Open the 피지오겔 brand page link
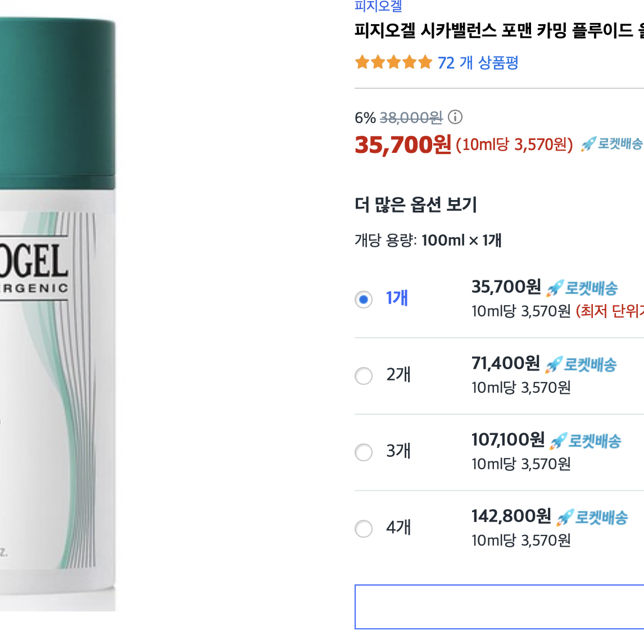This screenshot has width=644, height=644. coord(377,6)
